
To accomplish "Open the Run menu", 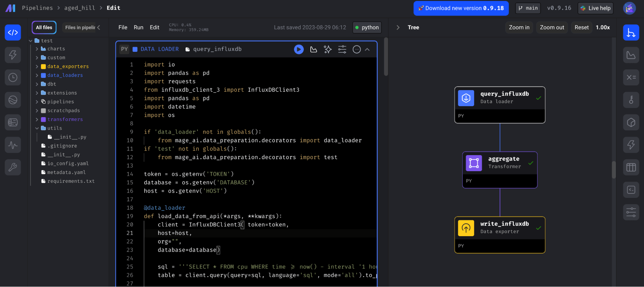I will [138, 27].
